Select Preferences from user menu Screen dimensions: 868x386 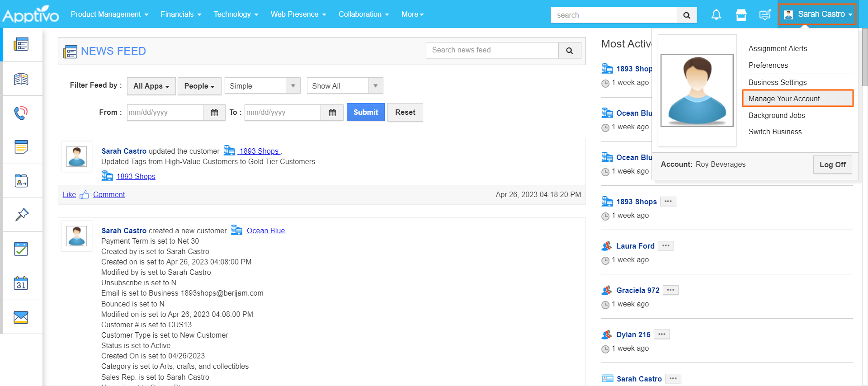(768, 65)
